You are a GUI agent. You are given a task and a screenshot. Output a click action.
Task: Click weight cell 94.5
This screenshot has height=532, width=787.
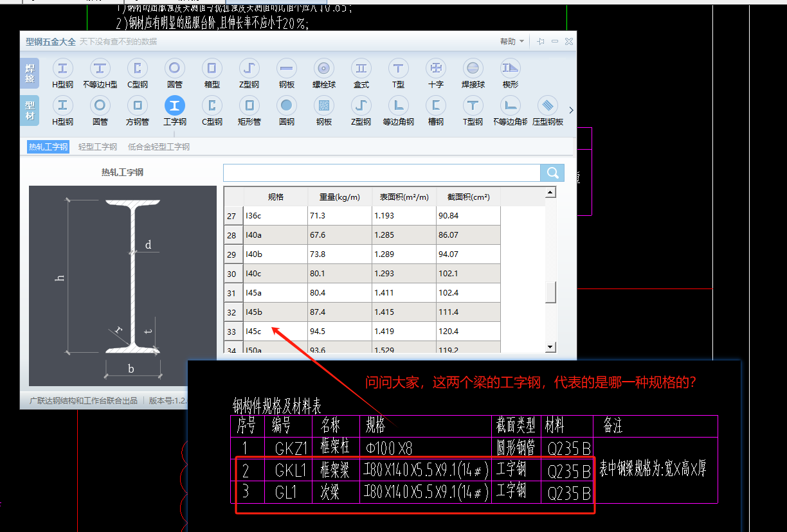[x=339, y=332]
